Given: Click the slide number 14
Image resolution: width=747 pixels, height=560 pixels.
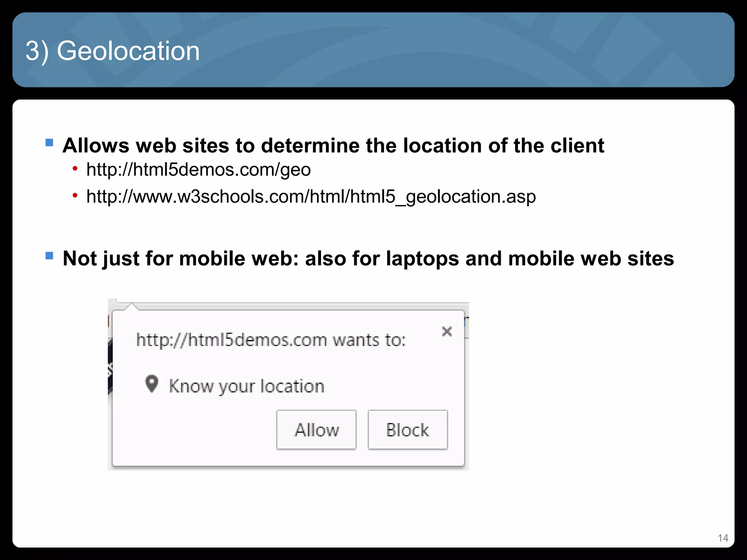Looking at the screenshot, I should pyautogui.click(x=723, y=538).
